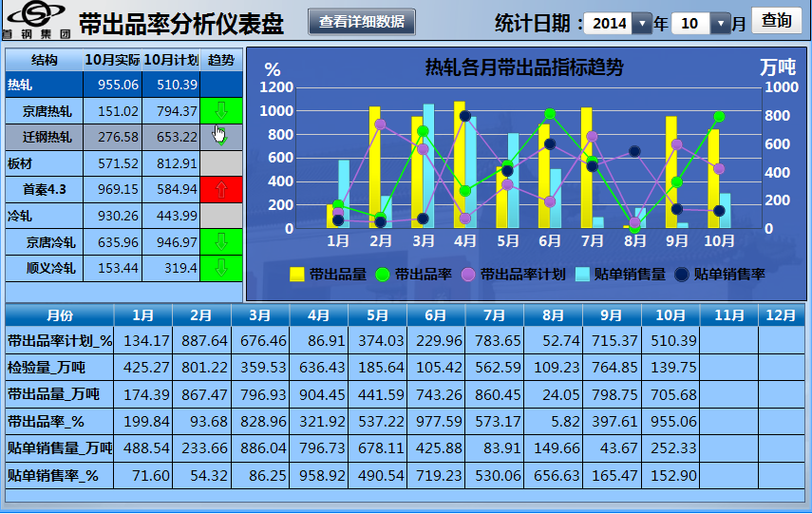Click purple circle legend marker for 带出品率计划

click(467, 275)
